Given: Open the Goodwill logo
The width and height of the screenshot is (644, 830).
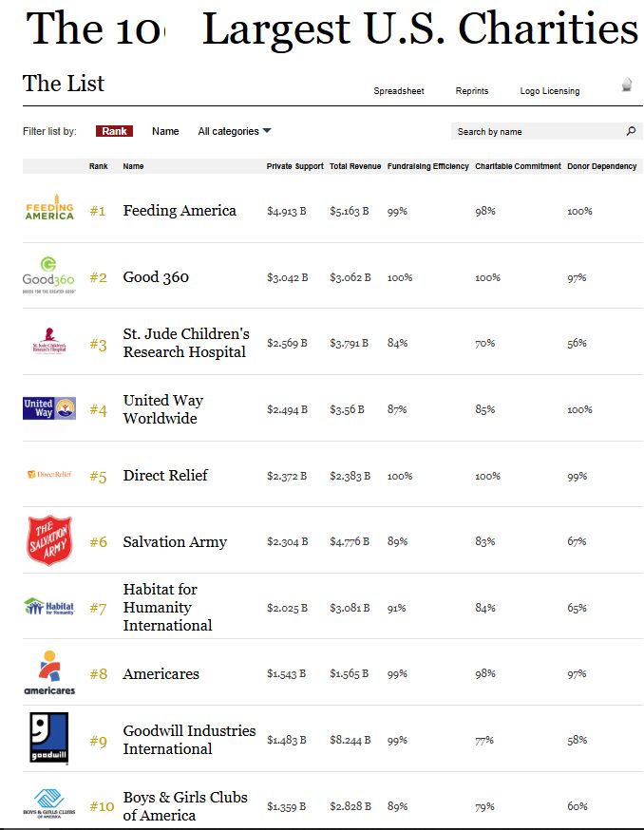Looking at the screenshot, I should 49,738.
